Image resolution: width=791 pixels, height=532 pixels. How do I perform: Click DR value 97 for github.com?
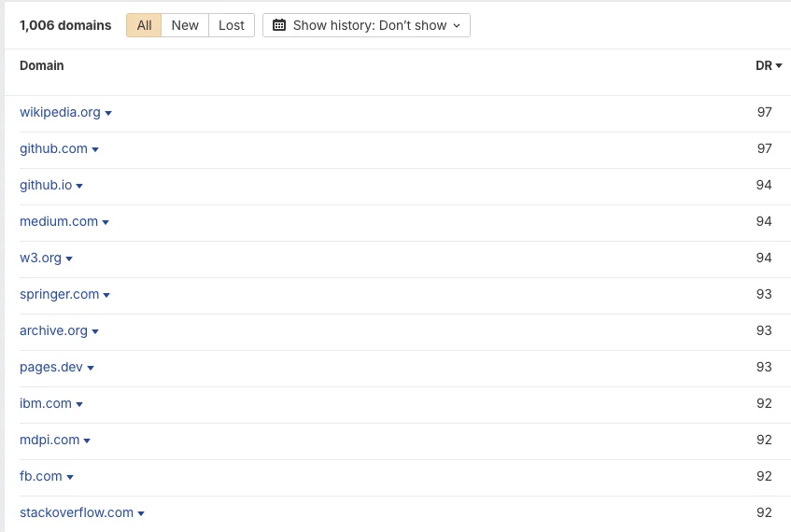[764, 148]
